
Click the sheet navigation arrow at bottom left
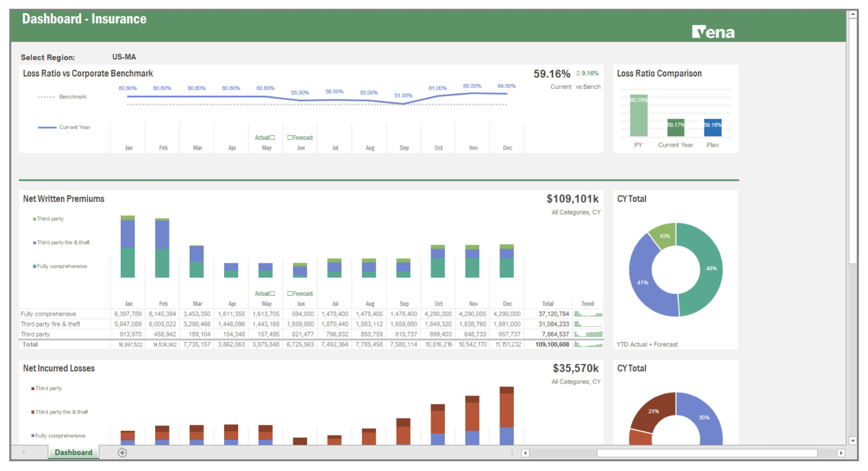23,453
